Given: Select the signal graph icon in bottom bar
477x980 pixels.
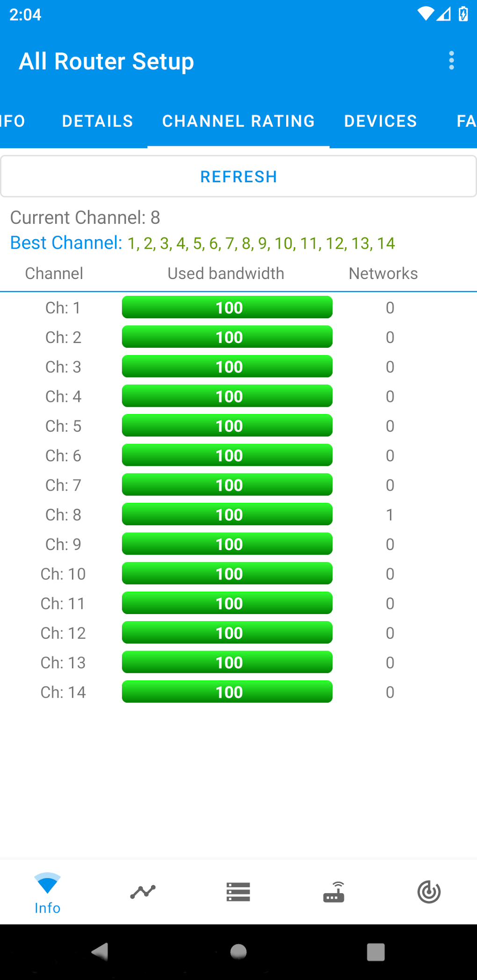Looking at the screenshot, I should 143,892.
